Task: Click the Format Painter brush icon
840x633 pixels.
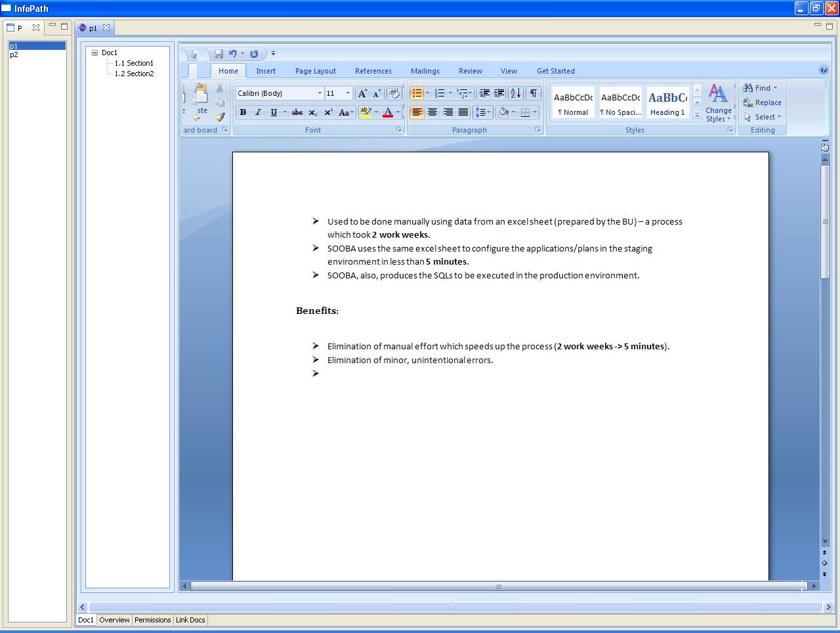Action: click(x=220, y=117)
